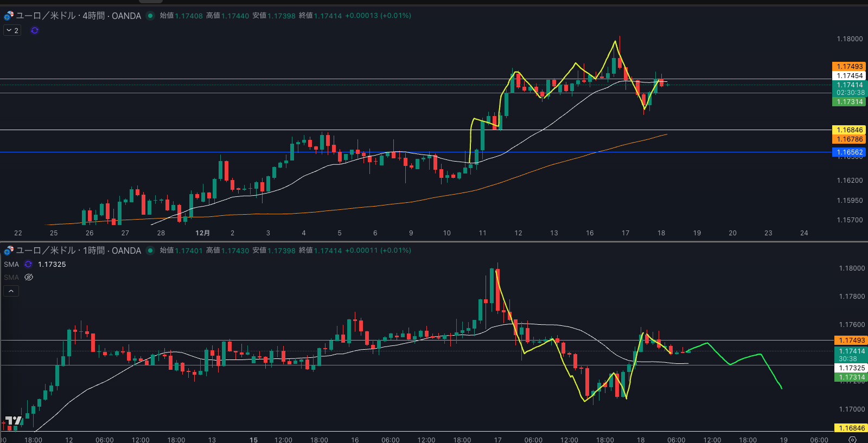Click the EUR/USD flag icon on 4-hour chart

point(9,16)
